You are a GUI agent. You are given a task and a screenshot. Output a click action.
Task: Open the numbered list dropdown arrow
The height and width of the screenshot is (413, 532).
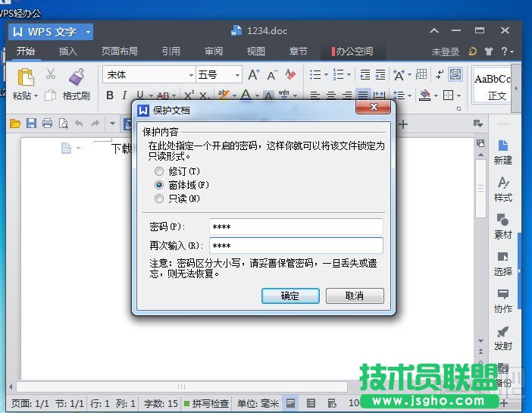pos(349,75)
